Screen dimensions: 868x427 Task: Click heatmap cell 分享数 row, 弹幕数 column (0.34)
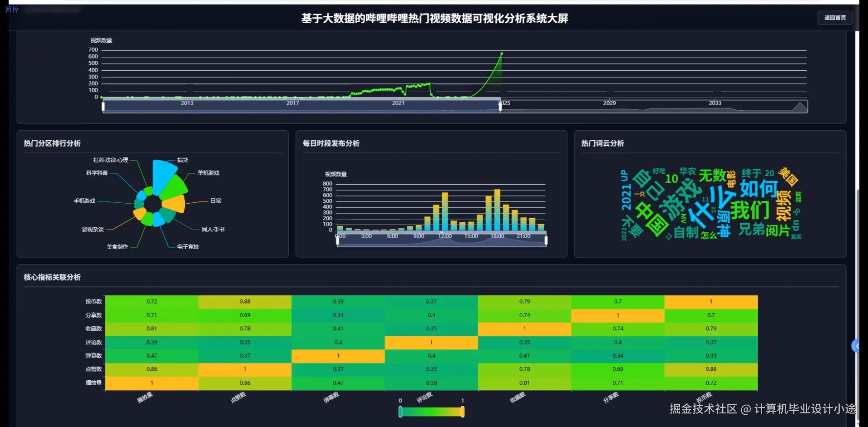point(338,315)
